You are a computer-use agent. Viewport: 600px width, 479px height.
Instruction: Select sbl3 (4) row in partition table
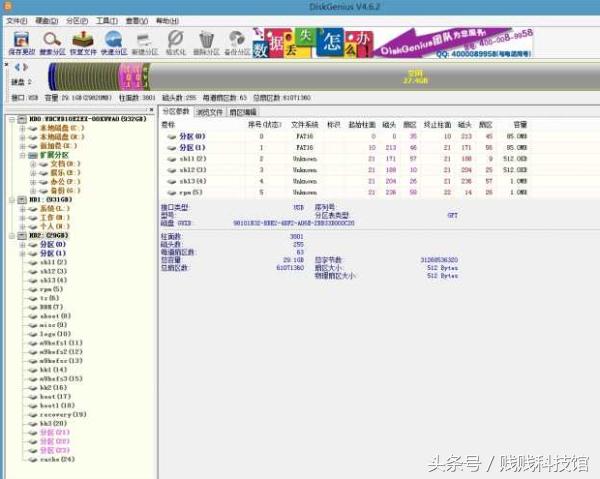coord(344,181)
